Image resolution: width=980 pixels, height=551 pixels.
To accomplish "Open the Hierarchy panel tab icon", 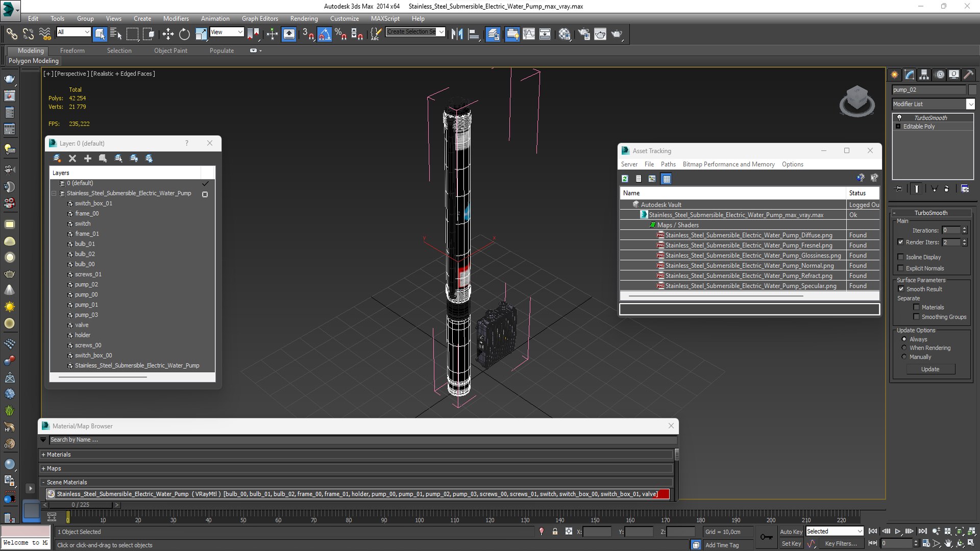I will (x=924, y=74).
